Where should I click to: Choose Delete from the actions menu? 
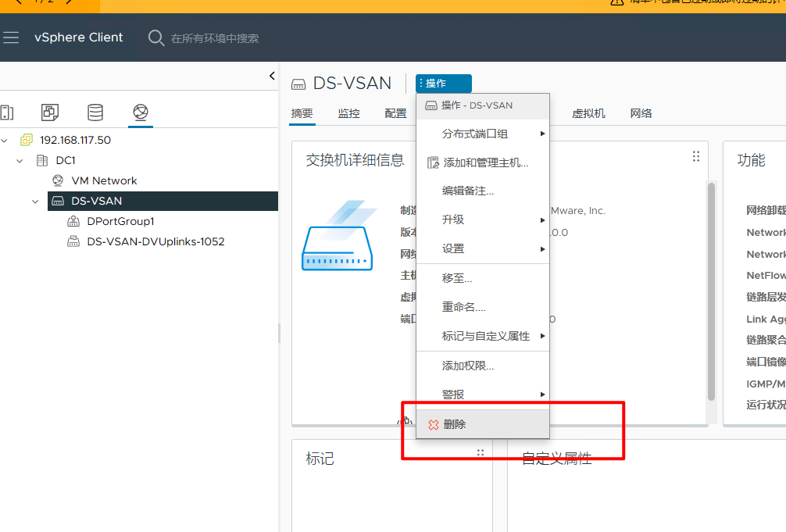454,424
